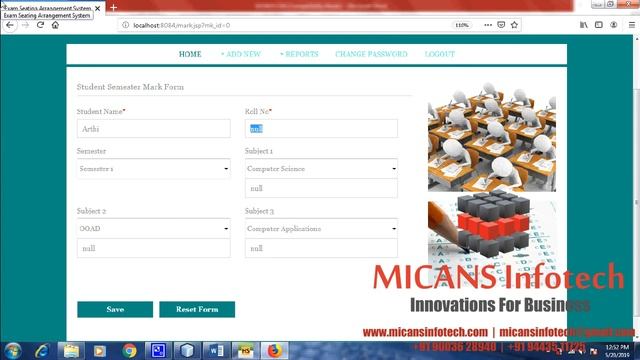Viewport: 640px width, 360px height.
Task: Click Subject 1 marks input field
Action: [321, 189]
